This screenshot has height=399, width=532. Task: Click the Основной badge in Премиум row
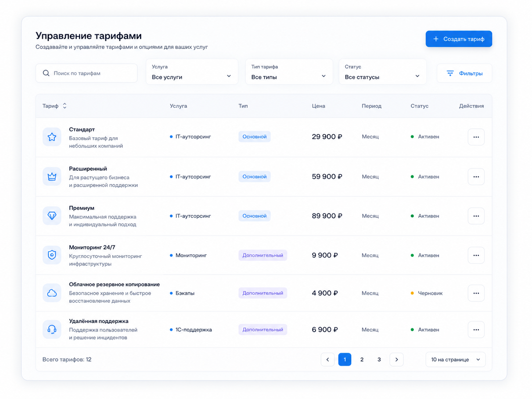point(255,216)
